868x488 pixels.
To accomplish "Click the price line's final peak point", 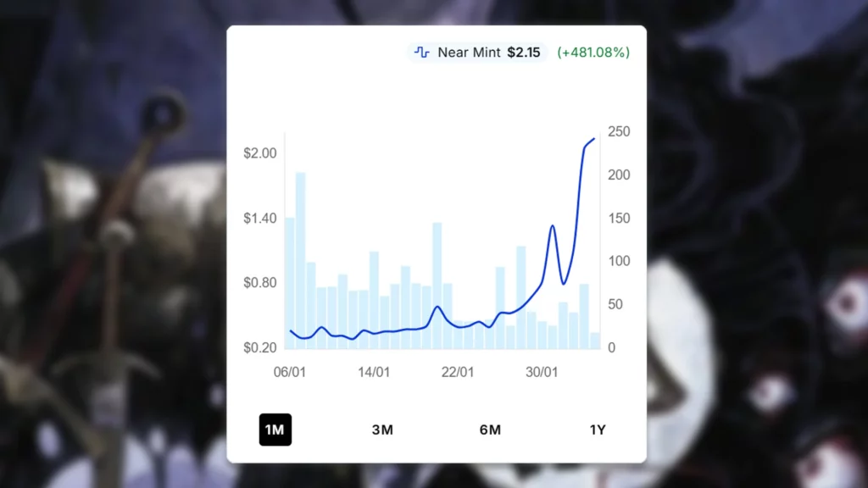I will click(x=594, y=138).
